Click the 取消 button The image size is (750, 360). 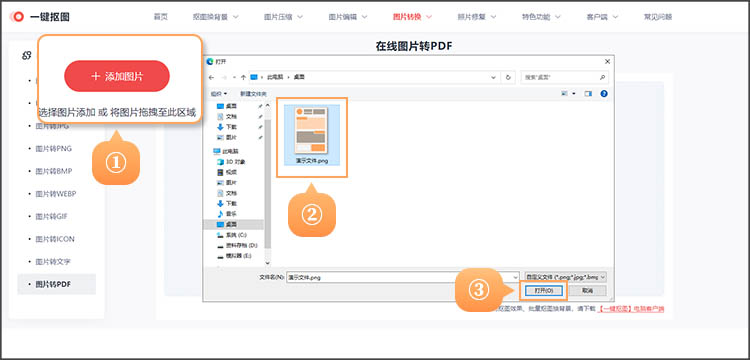(x=587, y=291)
